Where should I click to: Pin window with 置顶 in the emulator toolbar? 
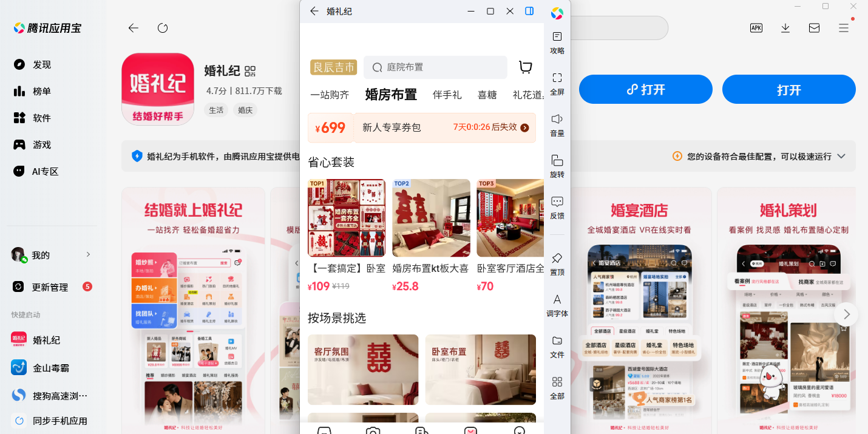pos(557,264)
